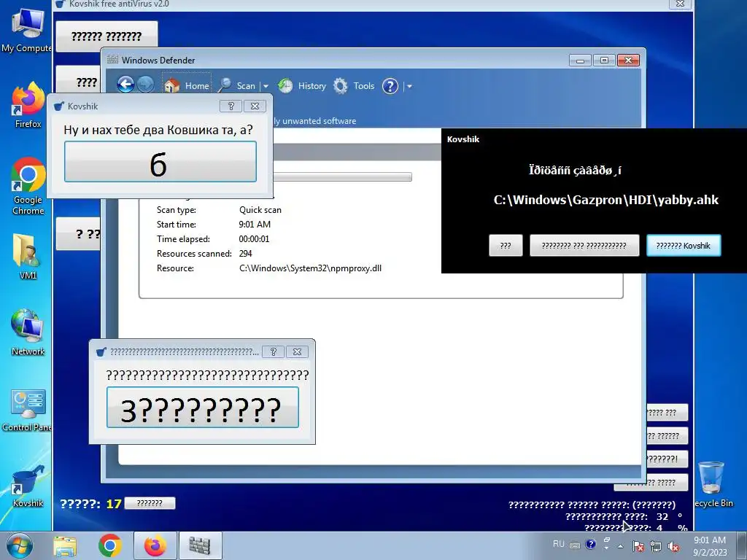Open the Recycle Bin desktop icon

pos(713,485)
